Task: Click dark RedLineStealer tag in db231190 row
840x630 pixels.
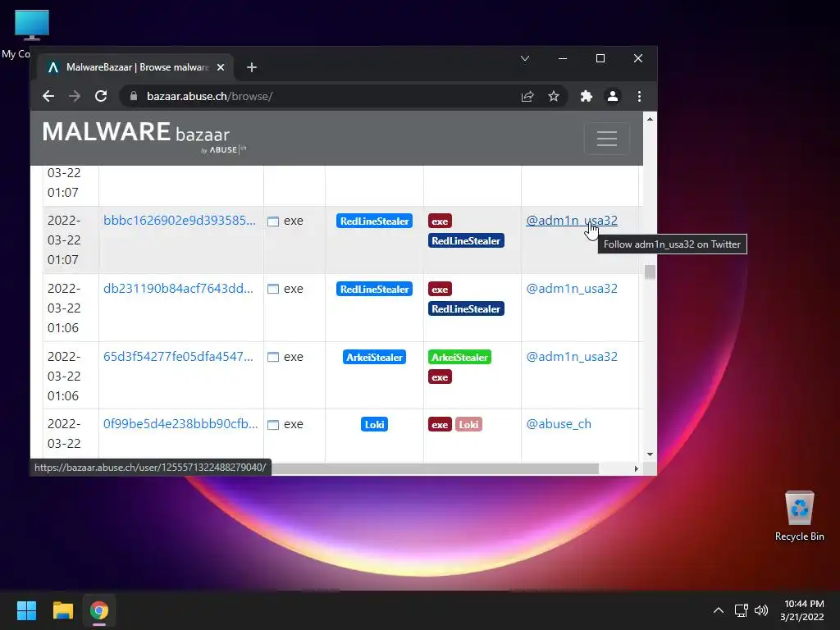Action: 466,308
